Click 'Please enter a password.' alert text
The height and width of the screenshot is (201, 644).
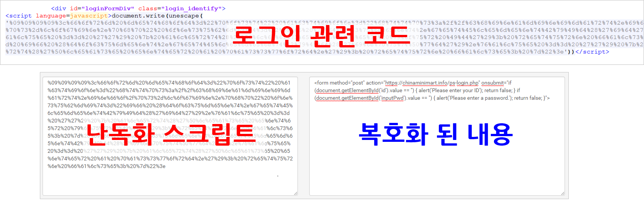pos(479,98)
